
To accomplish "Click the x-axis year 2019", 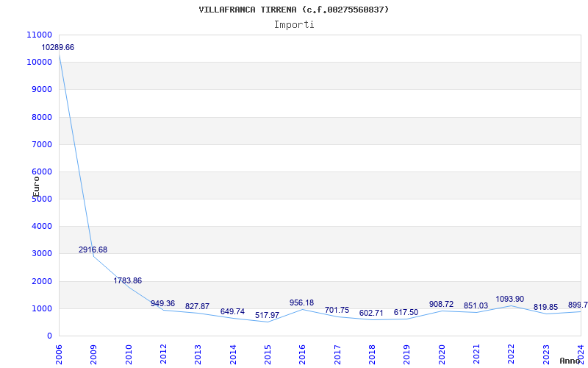I will click(406, 354).
